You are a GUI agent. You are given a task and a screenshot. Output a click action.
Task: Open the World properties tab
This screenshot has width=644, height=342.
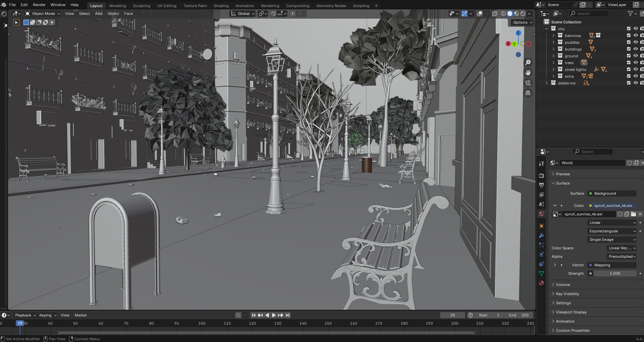pyautogui.click(x=541, y=214)
